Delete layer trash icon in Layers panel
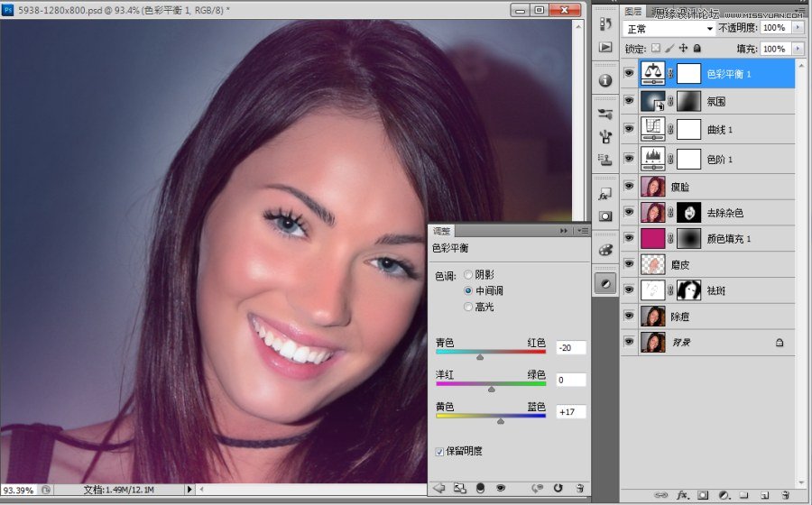This screenshot has height=505, width=812. pyautogui.click(x=785, y=495)
